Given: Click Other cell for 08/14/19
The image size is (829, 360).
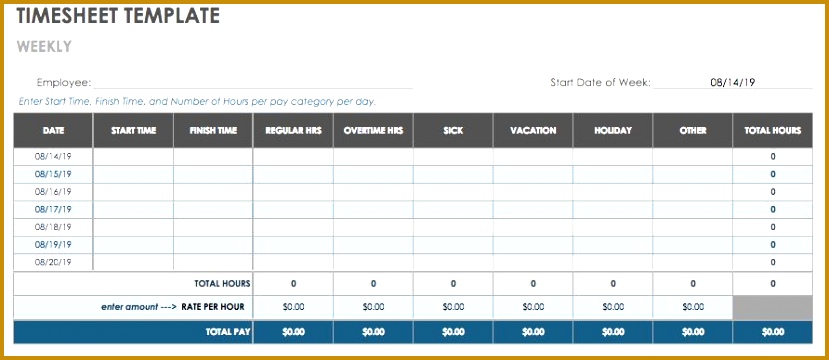Looking at the screenshot, I should pos(693,156).
